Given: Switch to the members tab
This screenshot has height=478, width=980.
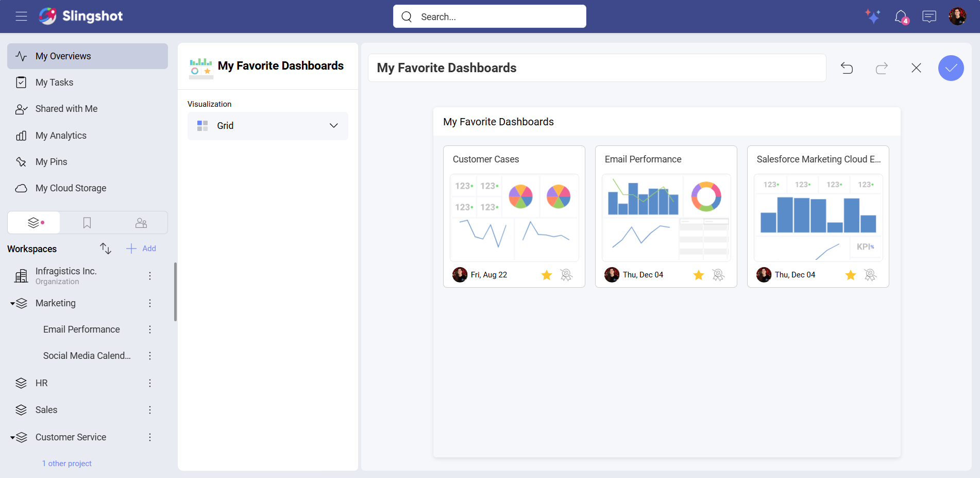Looking at the screenshot, I should coord(141,222).
